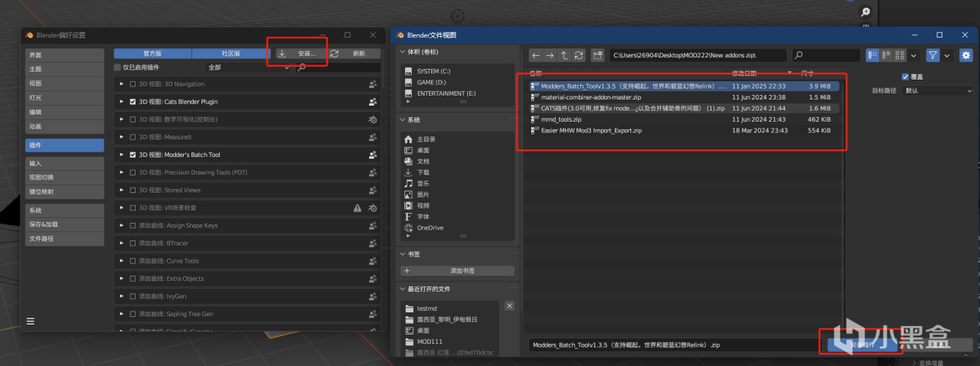Enable Stored Views add-on checkbox
980x366 pixels.
[x=133, y=190]
